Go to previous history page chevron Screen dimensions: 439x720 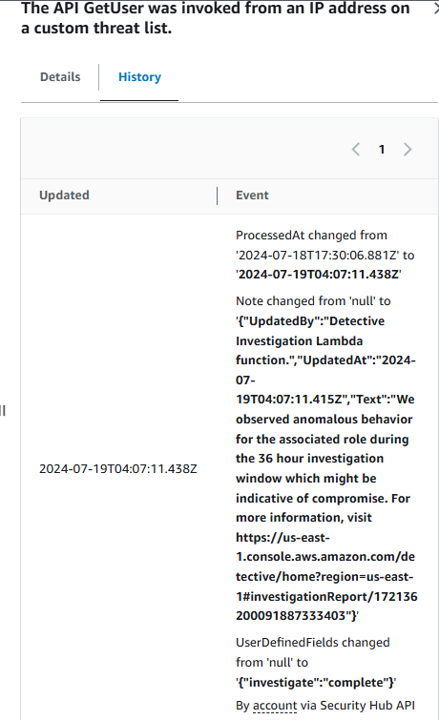(356, 149)
